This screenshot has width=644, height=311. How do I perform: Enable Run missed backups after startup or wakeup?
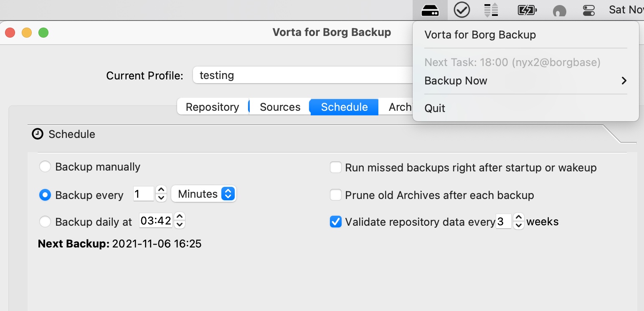coord(336,167)
